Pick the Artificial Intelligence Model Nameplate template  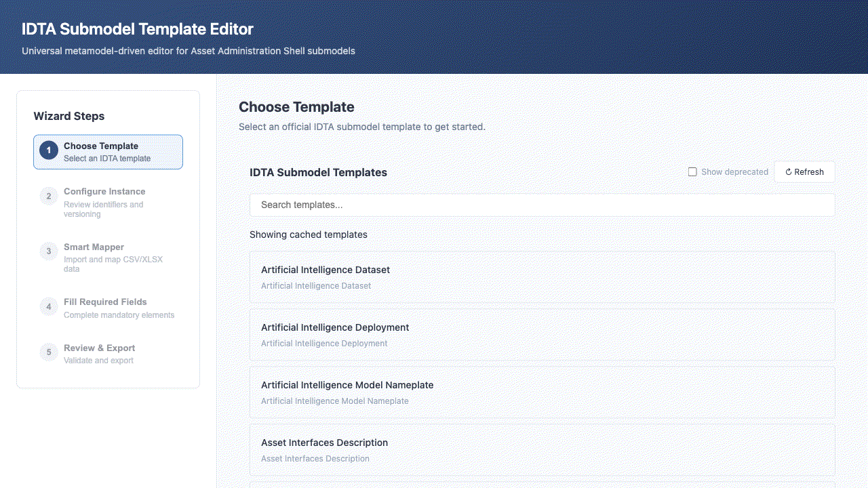point(542,392)
